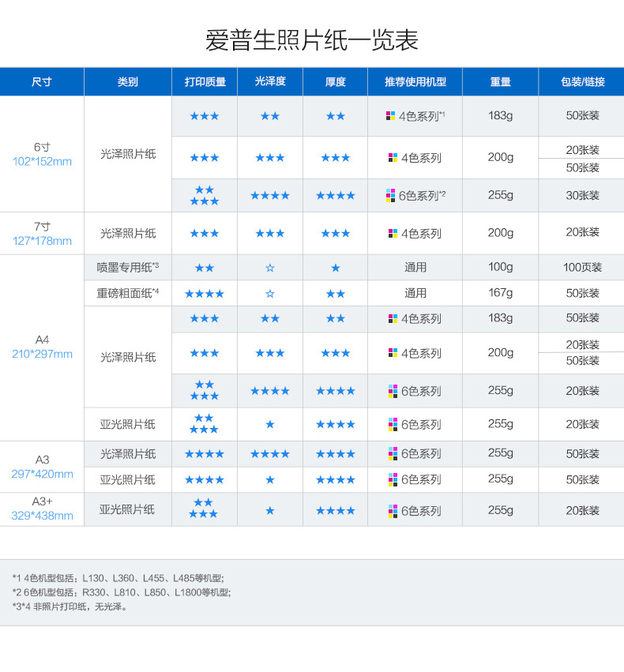
Task: Click 6色系列 icon in A3 光泽照片纸 row
Action: (x=393, y=454)
